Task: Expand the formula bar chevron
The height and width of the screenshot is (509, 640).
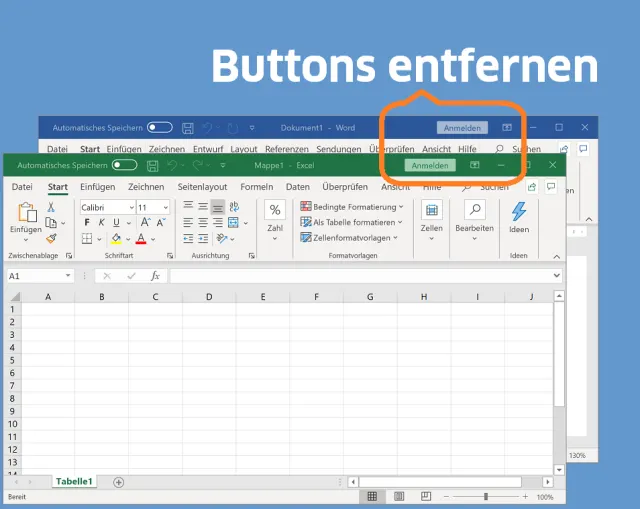Action: (x=556, y=276)
